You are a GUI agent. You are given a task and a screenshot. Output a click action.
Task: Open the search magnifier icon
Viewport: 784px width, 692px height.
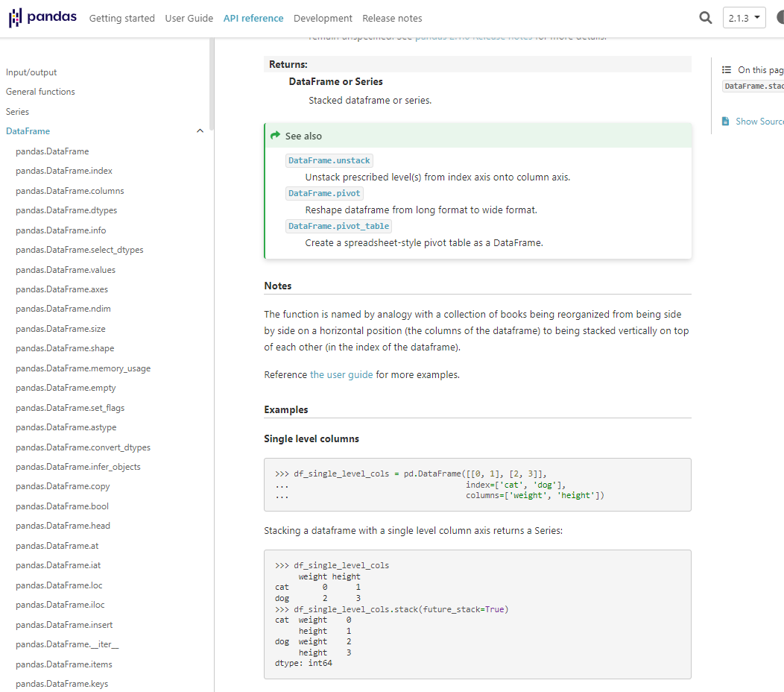(x=705, y=18)
